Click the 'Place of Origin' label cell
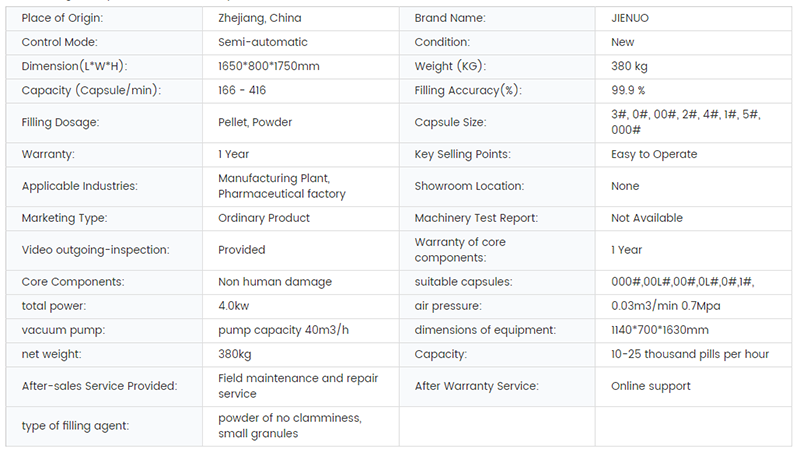Screen dimensions: 800x456 (x=62, y=18)
